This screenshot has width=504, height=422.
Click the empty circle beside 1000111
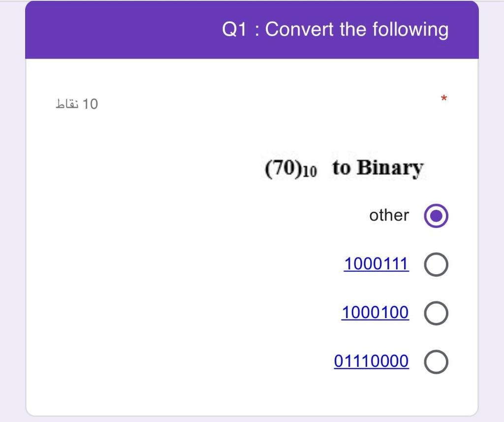click(x=435, y=263)
